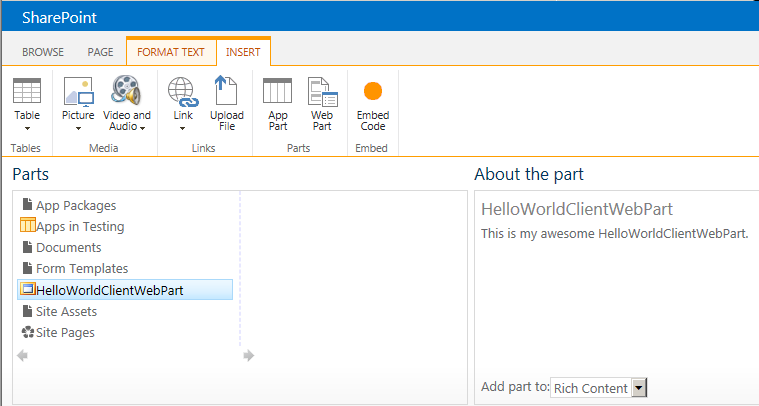The height and width of the screenshot is (406, 759).
Task: Click the Site Pages icon
Action: click(x=28, y=331)
